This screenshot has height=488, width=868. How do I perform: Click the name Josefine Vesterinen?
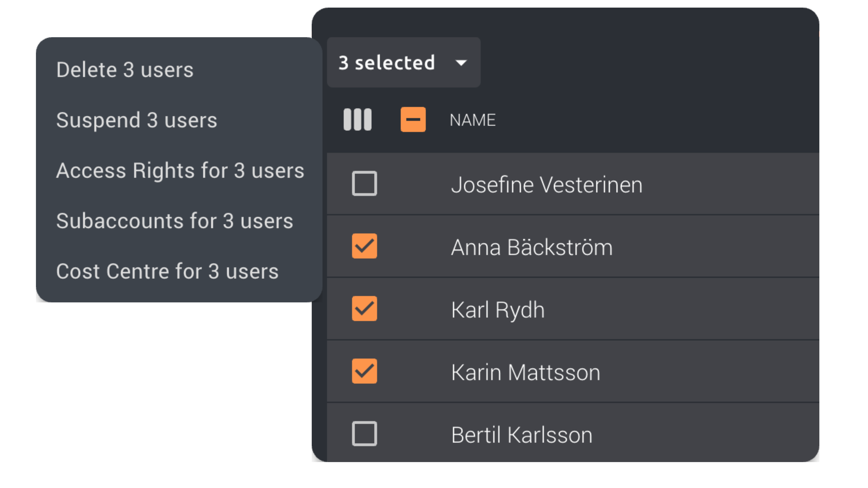[x=547, y=185]
